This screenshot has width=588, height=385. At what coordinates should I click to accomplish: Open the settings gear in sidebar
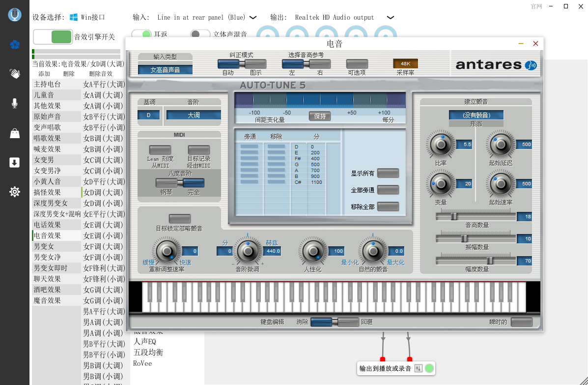point(15,192)
